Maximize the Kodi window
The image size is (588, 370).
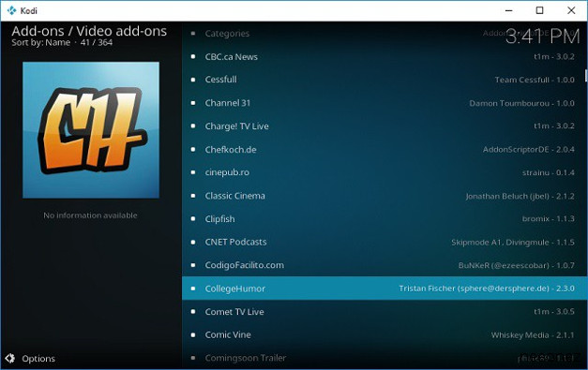coord(539,10)
